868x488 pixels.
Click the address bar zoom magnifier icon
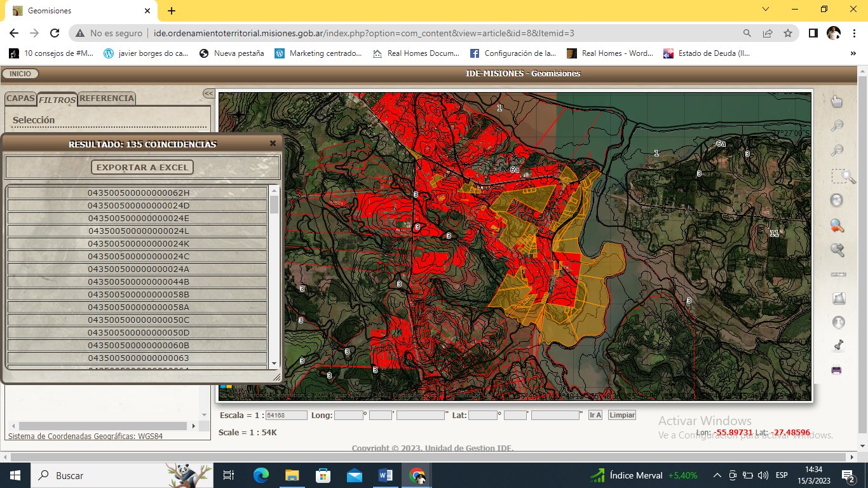tap(748, 33)
